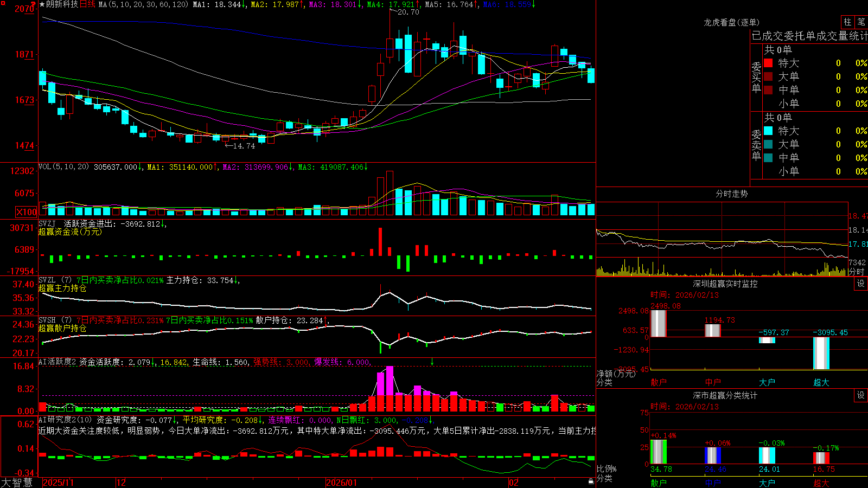Click the 14.74 low price annotation

244,146
